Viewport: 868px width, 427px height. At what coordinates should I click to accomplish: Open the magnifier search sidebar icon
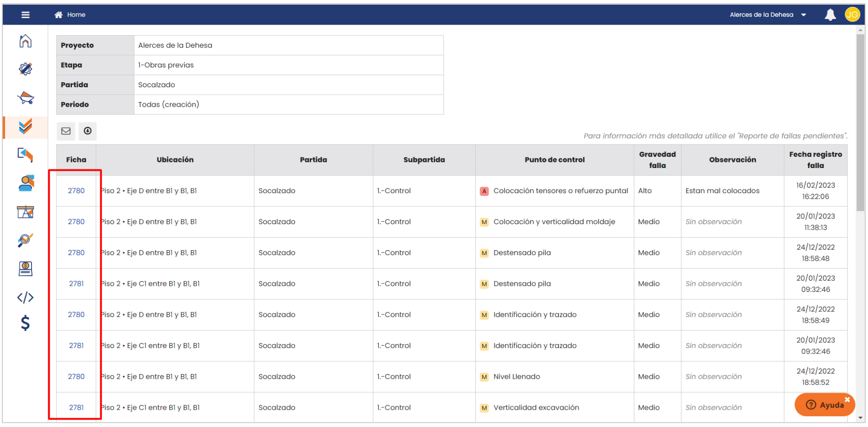coord(26,240)
